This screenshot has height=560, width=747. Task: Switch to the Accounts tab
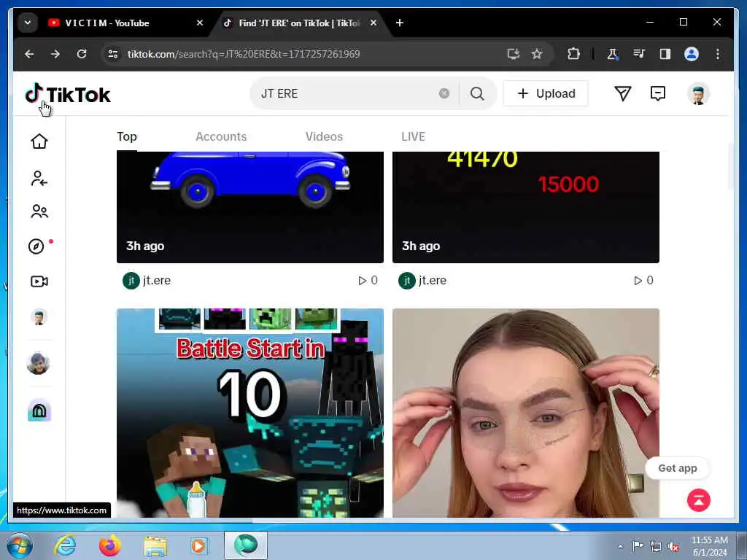(221, 136)
